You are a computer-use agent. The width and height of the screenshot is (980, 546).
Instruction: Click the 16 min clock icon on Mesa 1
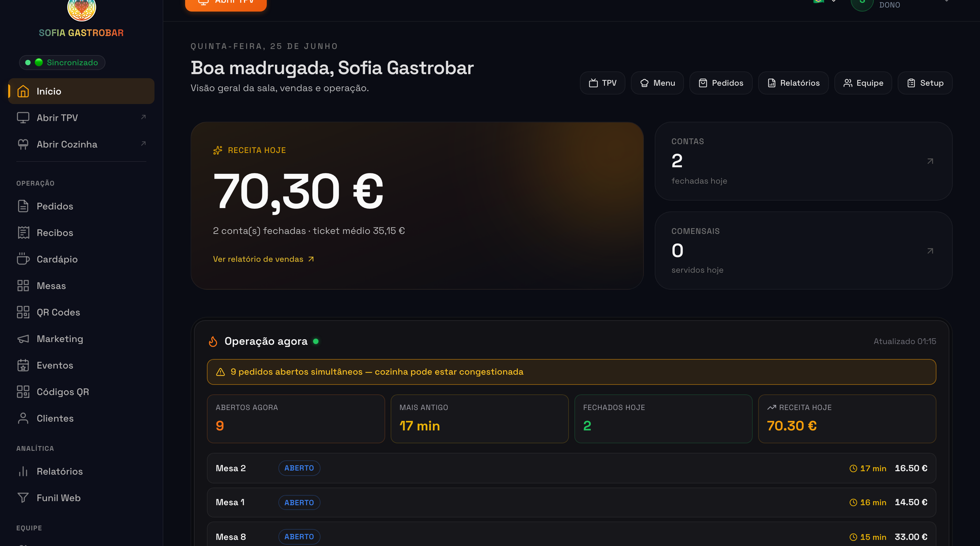coord(853,502)
